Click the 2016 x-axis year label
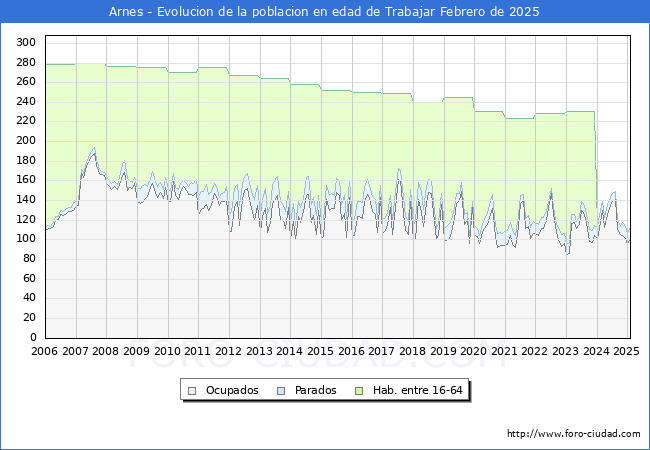650x450 pixels. 351,351
